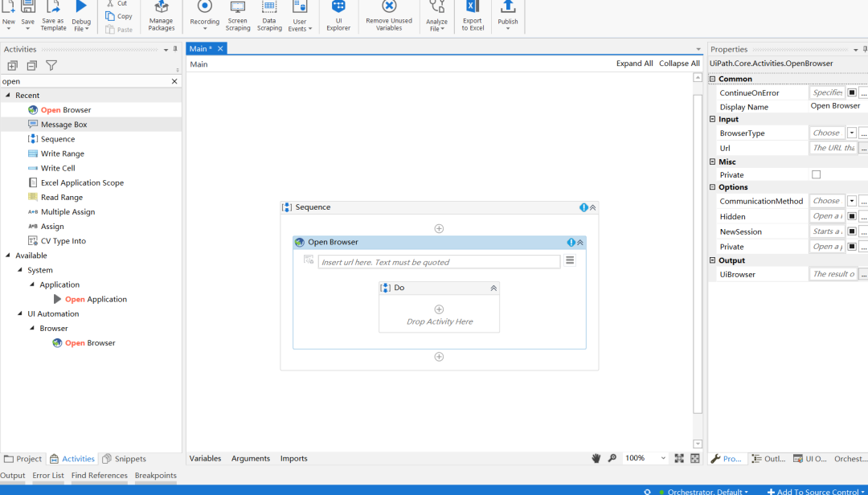Collapse the Do container
The width and height of the screenshot is (868, 495).
pyautogui.click(x=493, y=288)
